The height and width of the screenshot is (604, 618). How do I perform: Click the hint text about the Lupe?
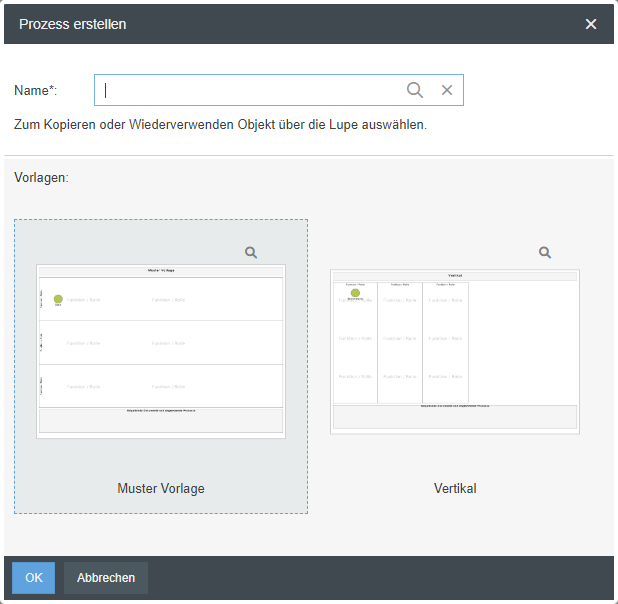tap(221, 126)
